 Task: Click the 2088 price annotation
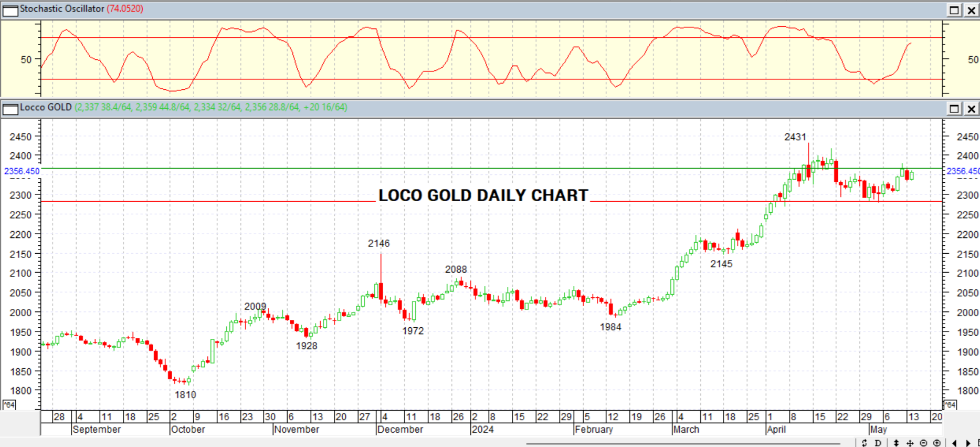coord(456,269)
